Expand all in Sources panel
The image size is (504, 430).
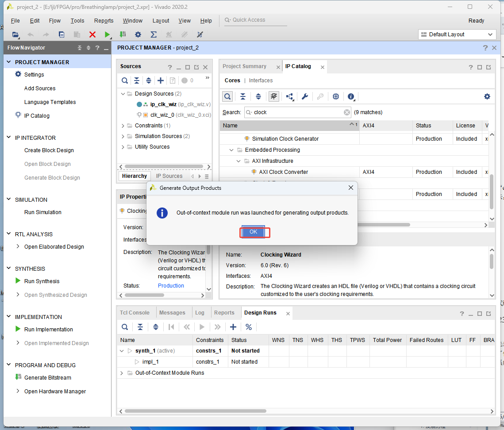tap(149, 81)
